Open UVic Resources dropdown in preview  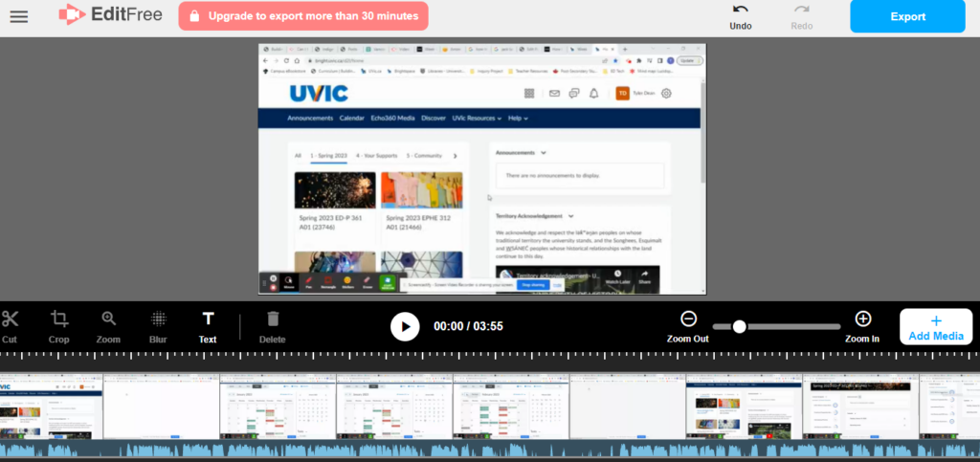coord(477,118)
